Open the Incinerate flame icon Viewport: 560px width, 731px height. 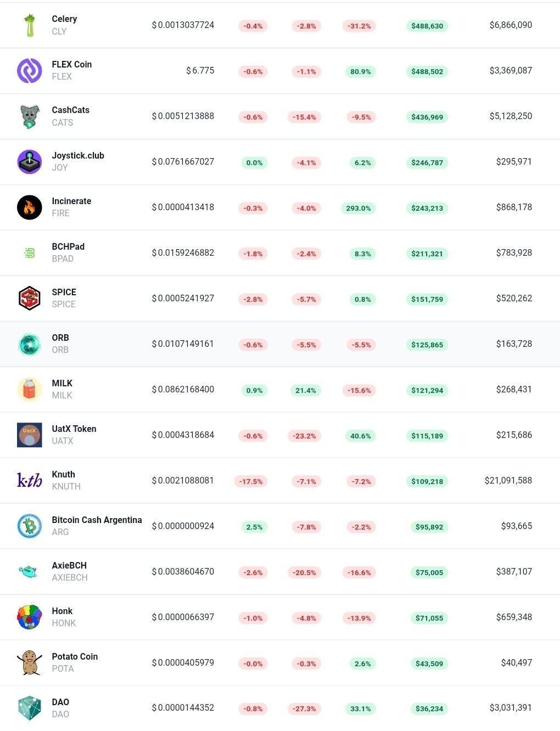pos(30,207)
